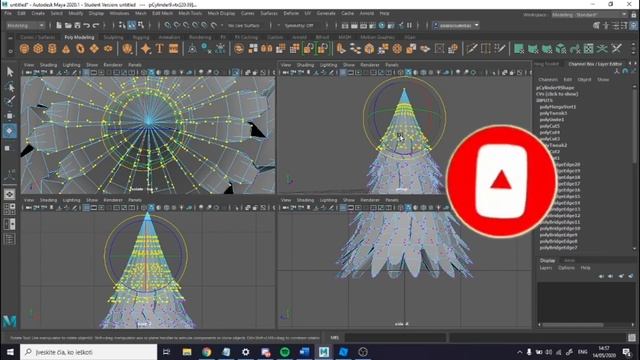Screen dimensions: 640x360
Task: Click the Redo arrow icon
Action: [96, 25]
